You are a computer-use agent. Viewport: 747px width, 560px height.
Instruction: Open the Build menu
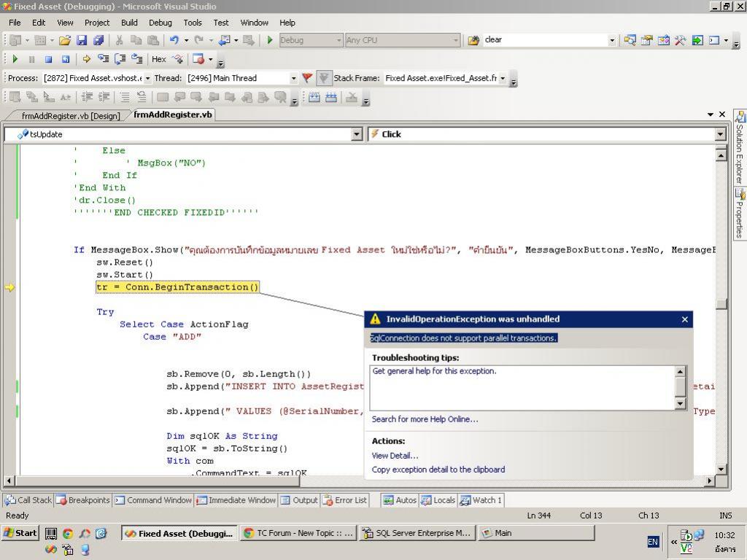129,23
